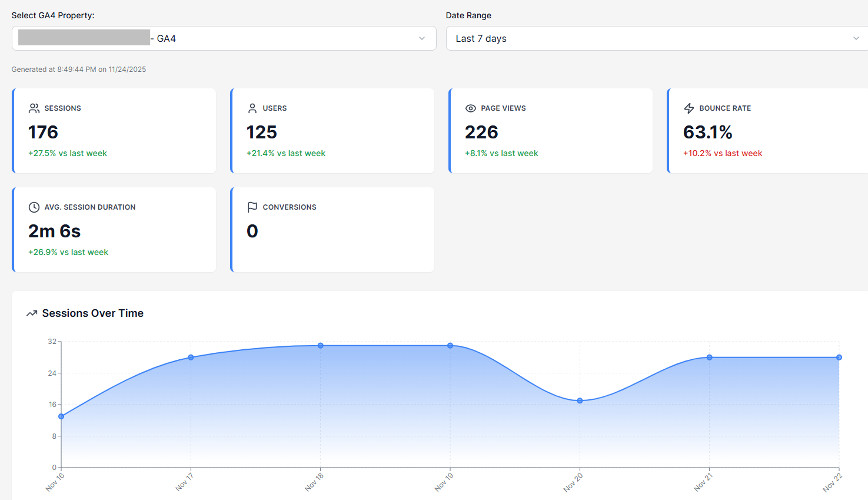Click the GA4 property dropdown chevron
This screenshot has width=868, height=500.
coord(422,38)
